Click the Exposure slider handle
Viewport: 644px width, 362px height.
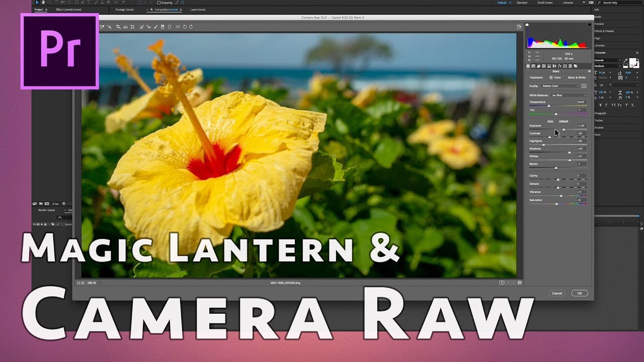563,130
